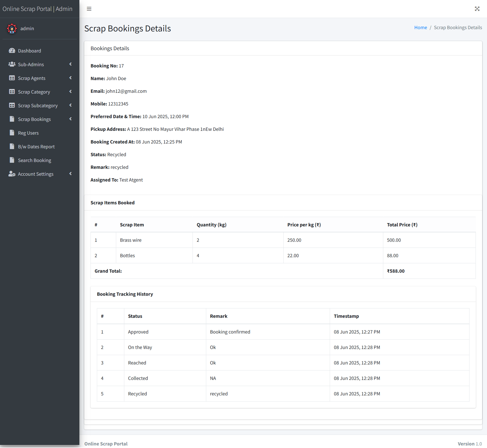Select the Search Booking page icon
The image size is (487, 448).
[12, 160]
